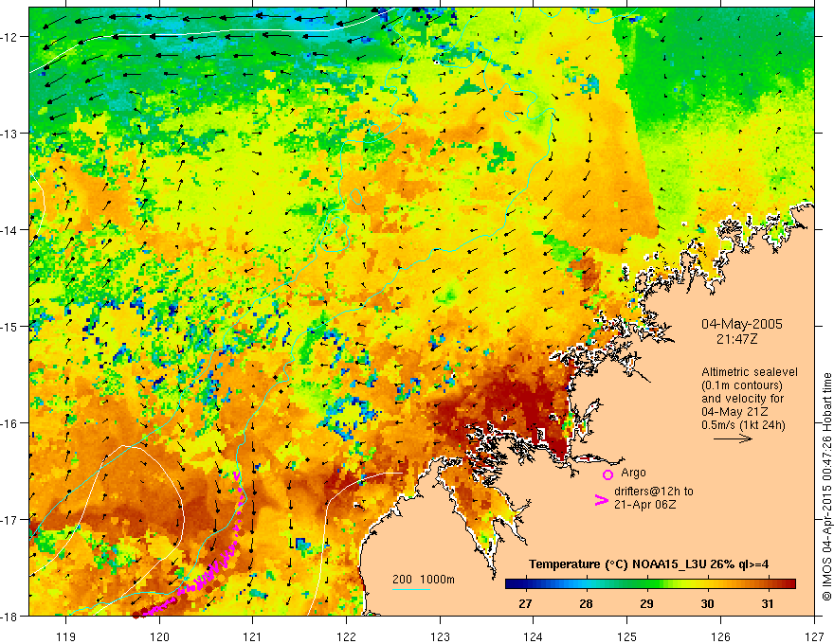Click the IMOS copyright vertical text
The height and width of the screenshot is (644, 834).
(x=826, y=487)
